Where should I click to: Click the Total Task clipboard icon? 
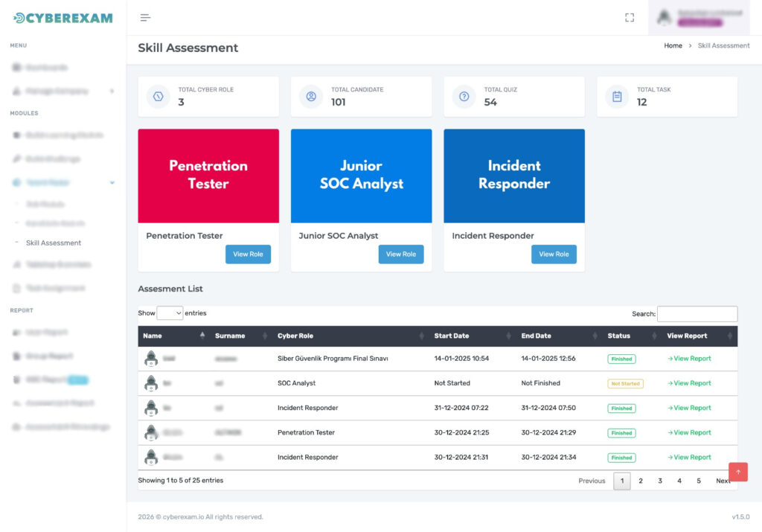(617, 97)
